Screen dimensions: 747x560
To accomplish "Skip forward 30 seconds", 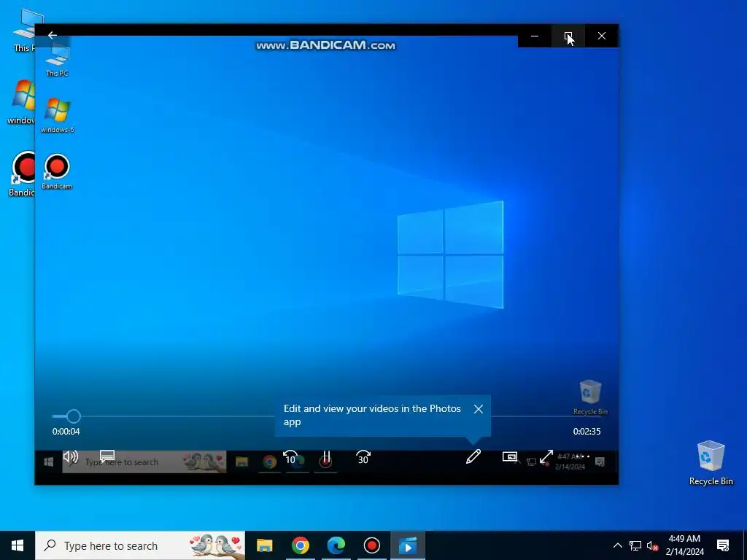I will tap(363, 457).
